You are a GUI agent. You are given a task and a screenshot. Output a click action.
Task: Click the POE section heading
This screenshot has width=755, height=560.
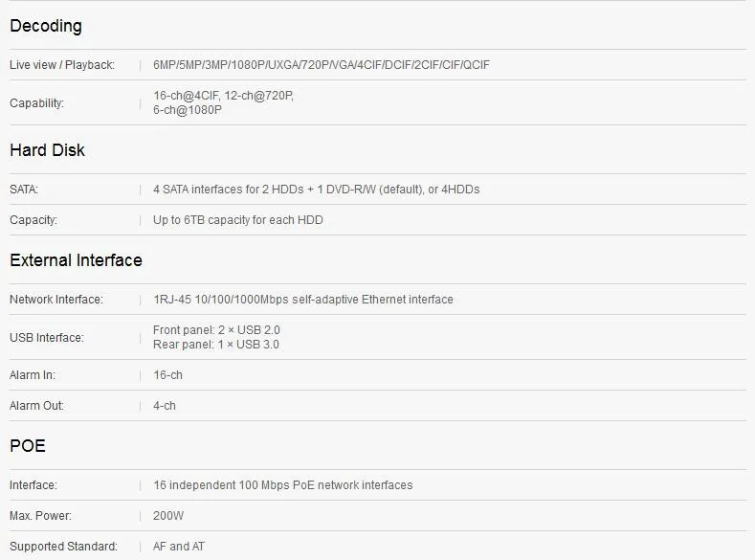28,446
